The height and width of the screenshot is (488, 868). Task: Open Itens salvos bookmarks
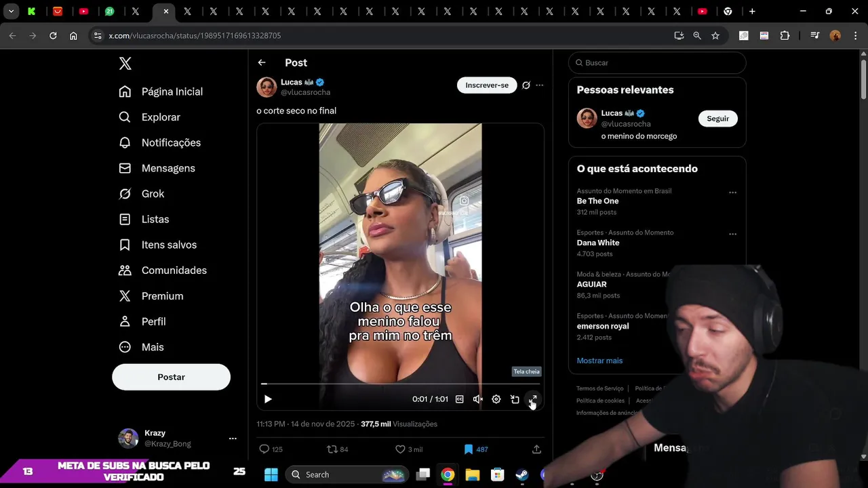coord(157,245)
